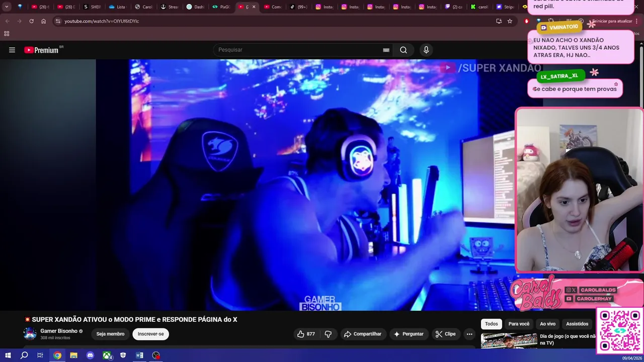Start voice search with the microphone icon
Screen dimensions: 644x362
click(426, 50)
